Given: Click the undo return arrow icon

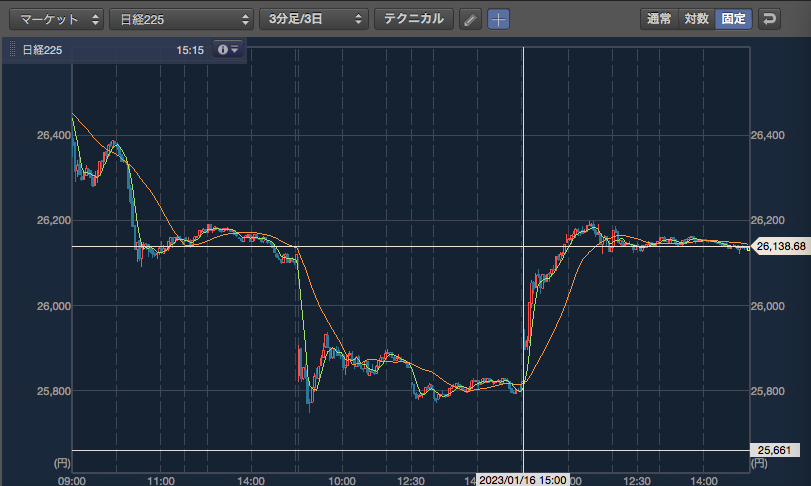Looking at the screenshot, I should (769, 19).
